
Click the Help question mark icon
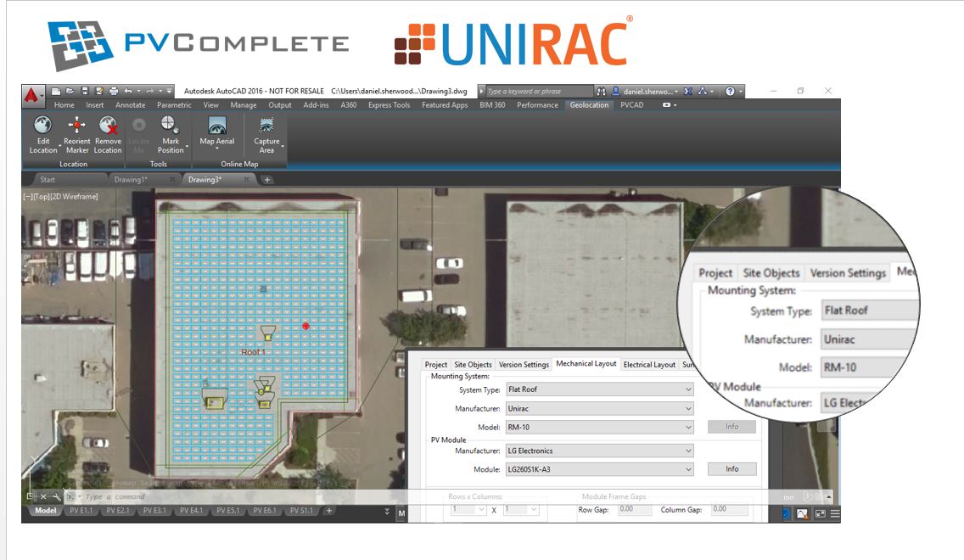point(730,91)
